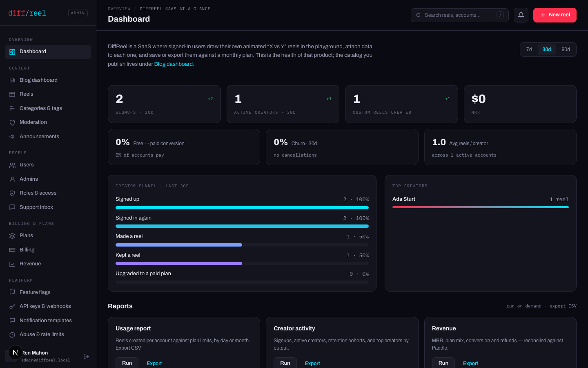The height and width of the screenshot is (368, 588).
Task: Select the 30d time range
Action: [547, 49]
